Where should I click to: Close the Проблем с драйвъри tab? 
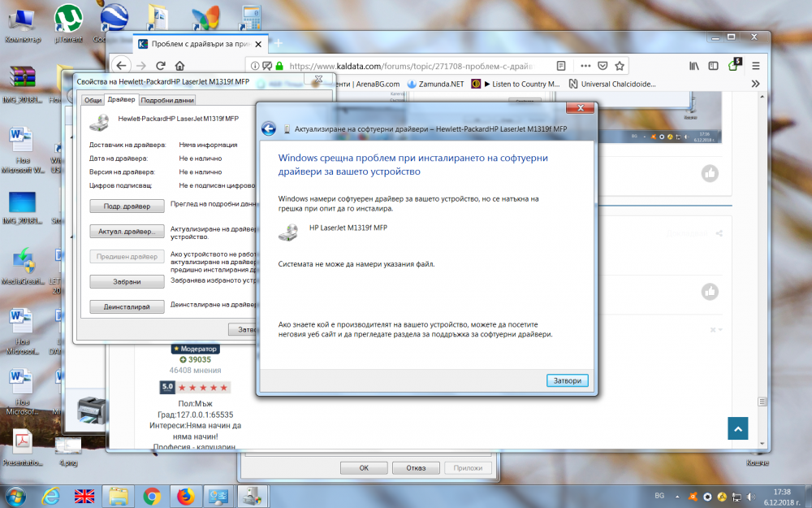click(258, 44)
